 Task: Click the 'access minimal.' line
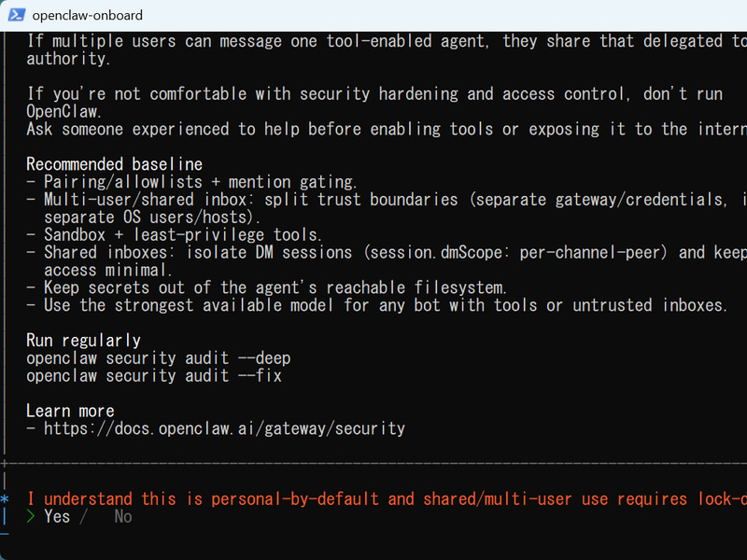107,270
